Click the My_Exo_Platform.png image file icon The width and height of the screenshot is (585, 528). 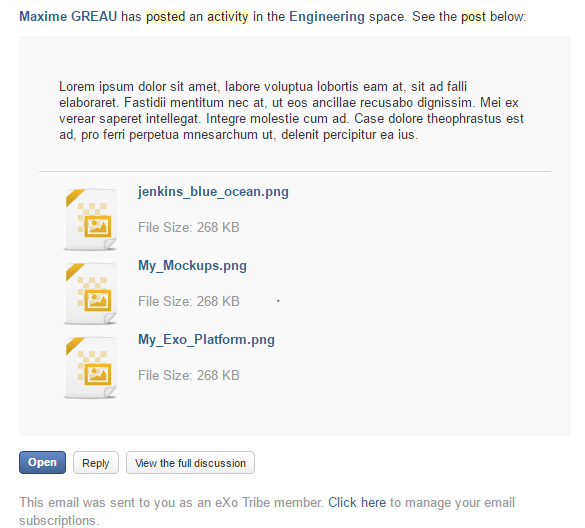(x=91, y=367)
